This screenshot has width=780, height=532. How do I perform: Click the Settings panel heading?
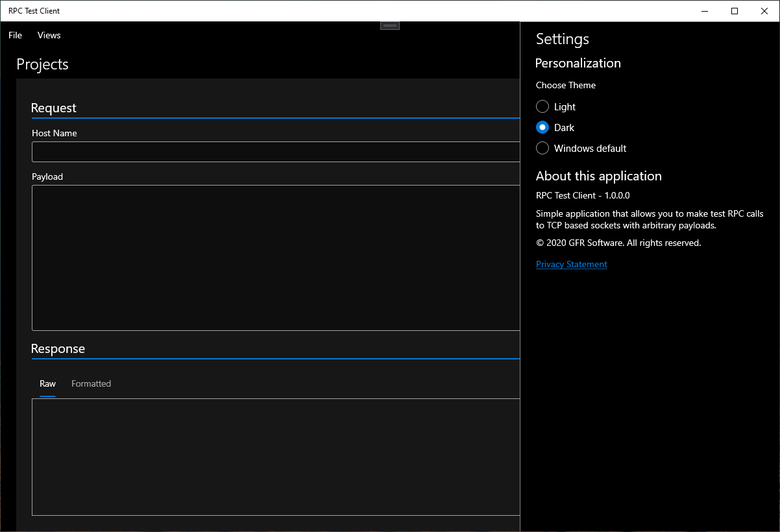click(x=563, y=39)
